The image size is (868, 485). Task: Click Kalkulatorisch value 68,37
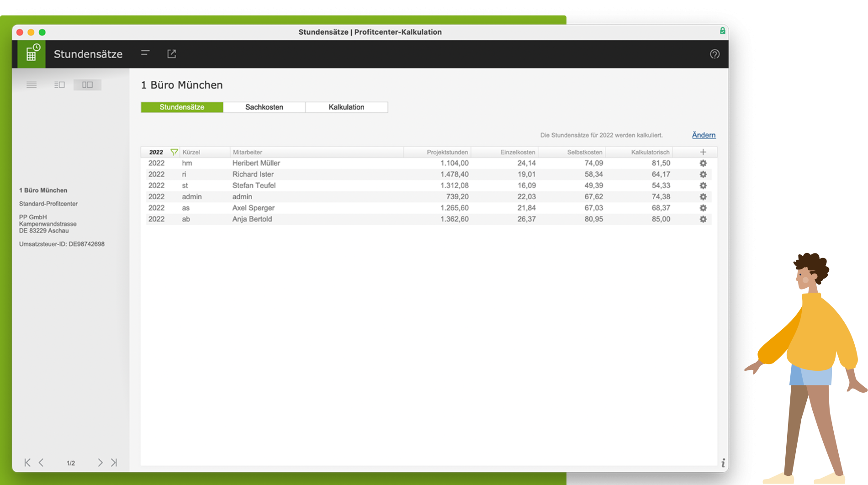pos(661,208)
